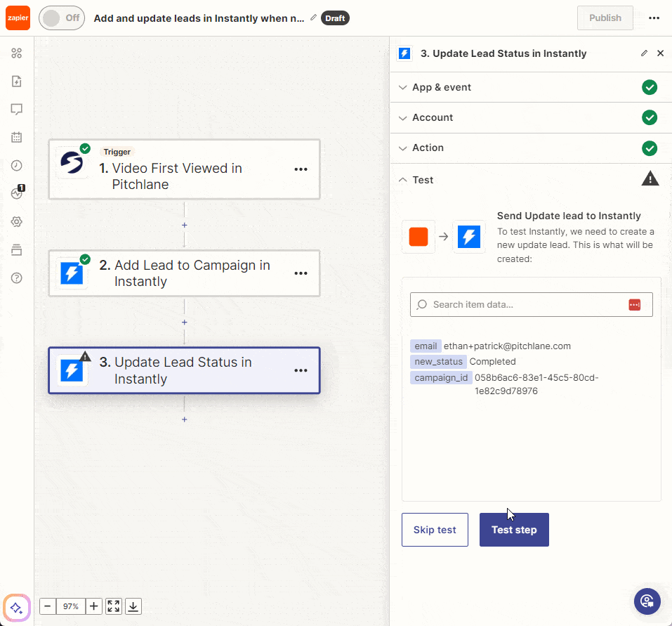Click the orange Zapier square in the test diagram

click(419, 237)
